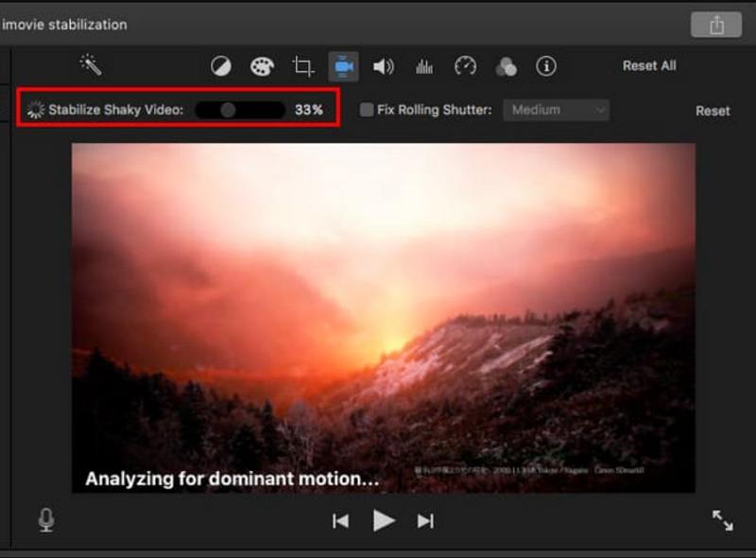Viewport: 756px width, 558px height.
Task: Select the stabilization camera icon
Action: point(343,66)
